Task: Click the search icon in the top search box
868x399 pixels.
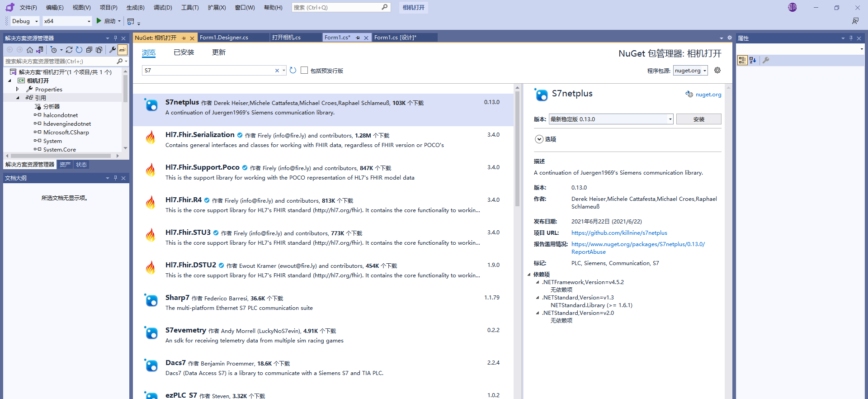Action: tap(385, 7)
